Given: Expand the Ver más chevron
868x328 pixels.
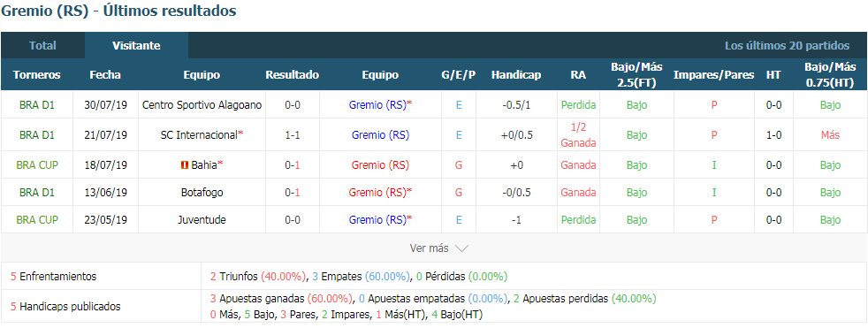Looking at the screenshot, I should [x=461, y=248].
